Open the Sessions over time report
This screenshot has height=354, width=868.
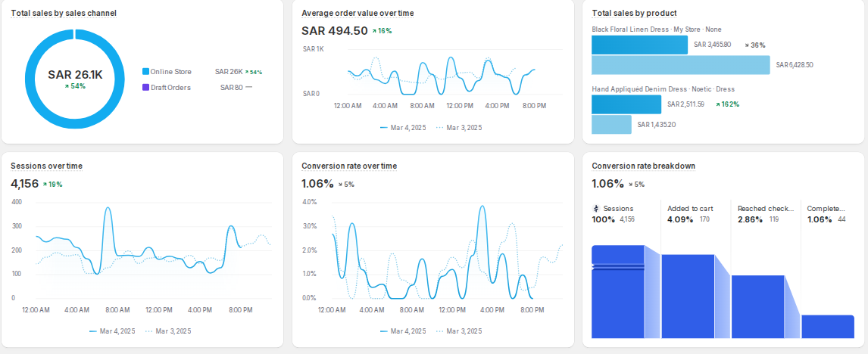[x=47, y=166]
